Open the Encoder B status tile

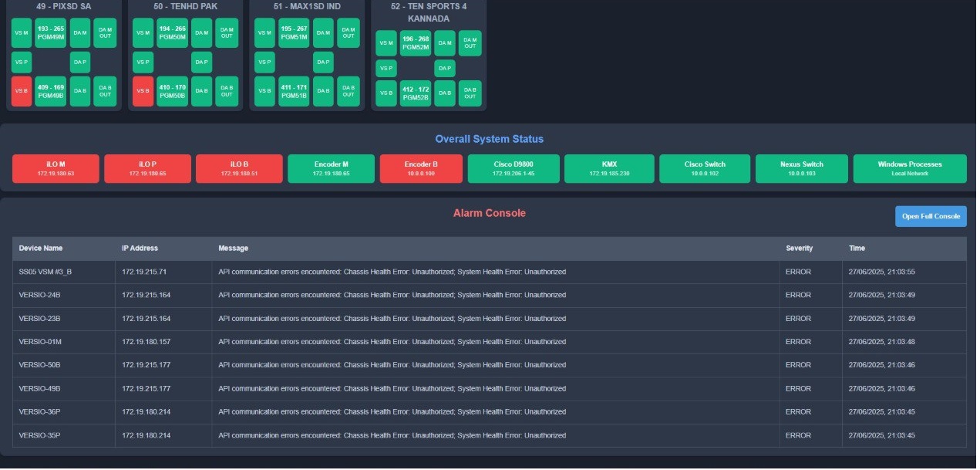pos(421,168)
